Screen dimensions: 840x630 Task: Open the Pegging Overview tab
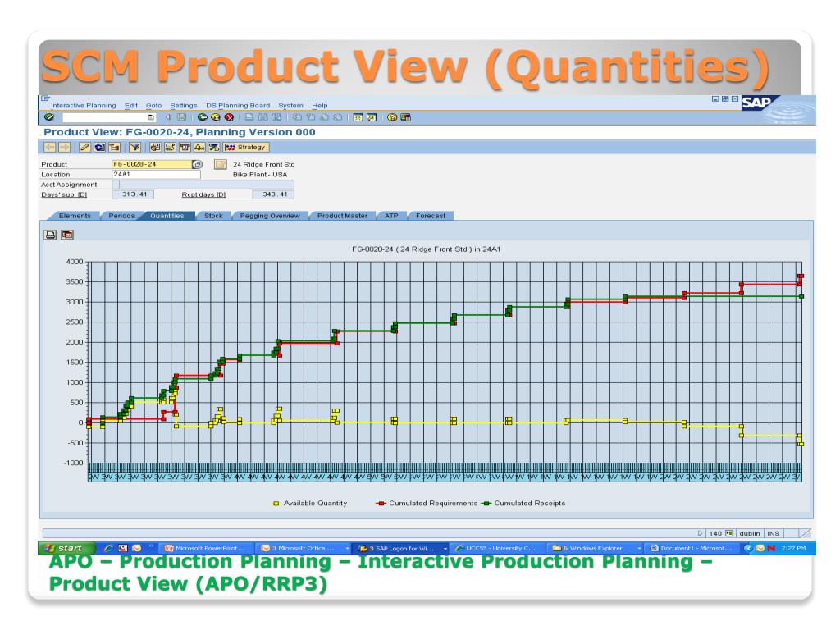click(270, 216)
